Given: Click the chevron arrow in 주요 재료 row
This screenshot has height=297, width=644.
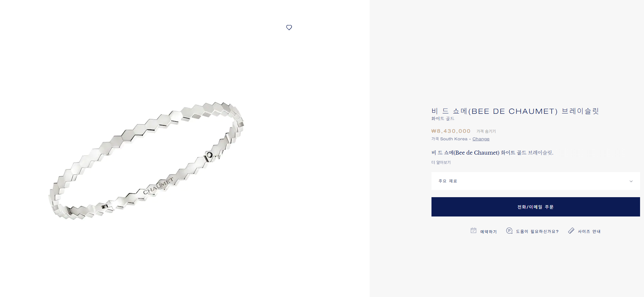Looking at the screenshot, I should 631,181.
